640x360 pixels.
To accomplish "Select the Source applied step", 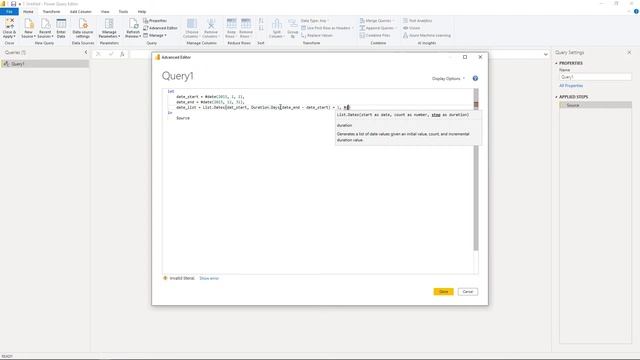I will pyautogui.click(x=596, y=105).
